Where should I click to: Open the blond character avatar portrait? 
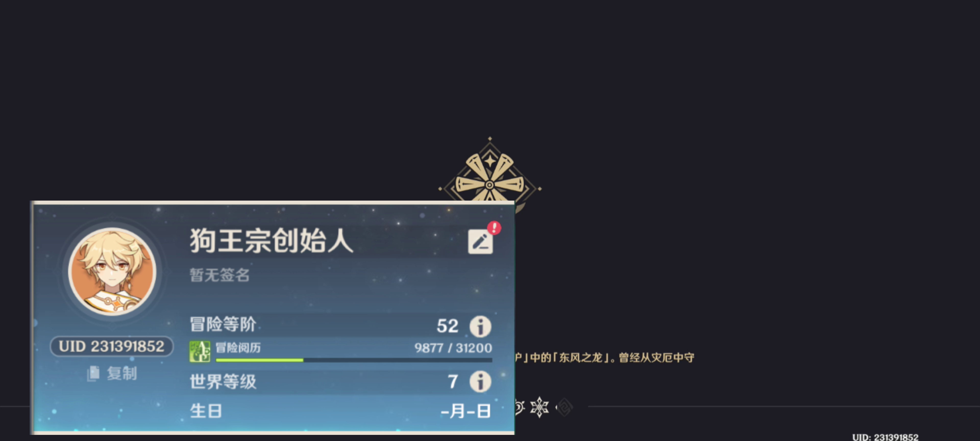pyautogui.click(x=112, y=271)
